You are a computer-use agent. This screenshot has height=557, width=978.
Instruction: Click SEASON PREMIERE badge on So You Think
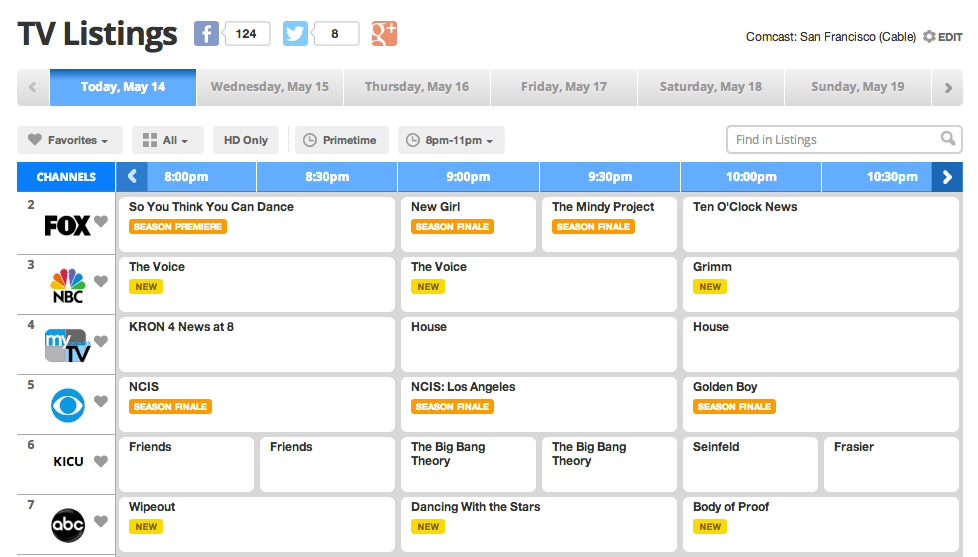pos(178,226)
